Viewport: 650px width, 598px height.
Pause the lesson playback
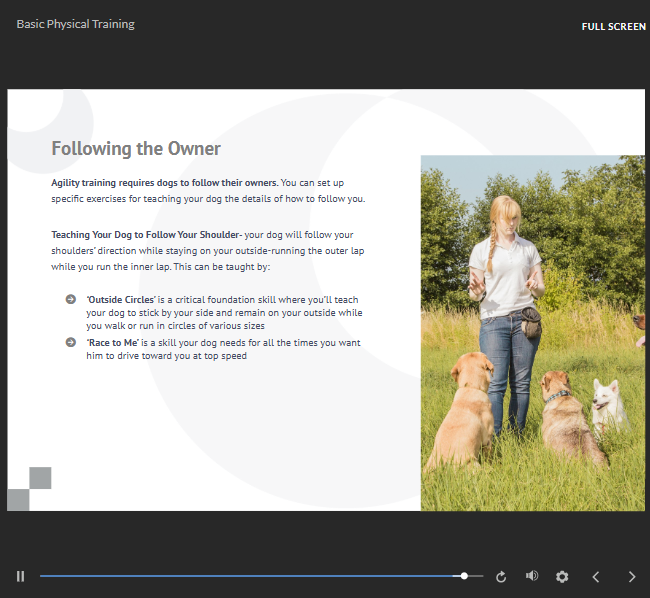point(20,576)
